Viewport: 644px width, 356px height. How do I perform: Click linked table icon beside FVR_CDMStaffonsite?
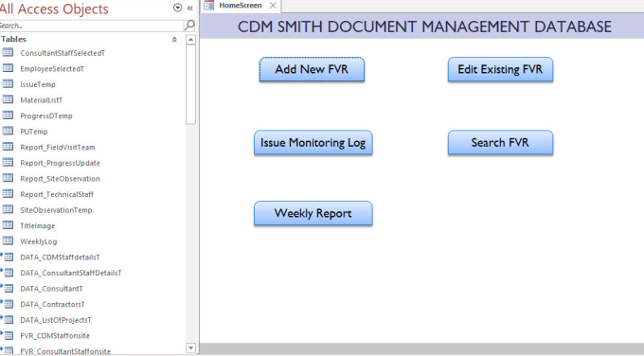pos(7,335)
